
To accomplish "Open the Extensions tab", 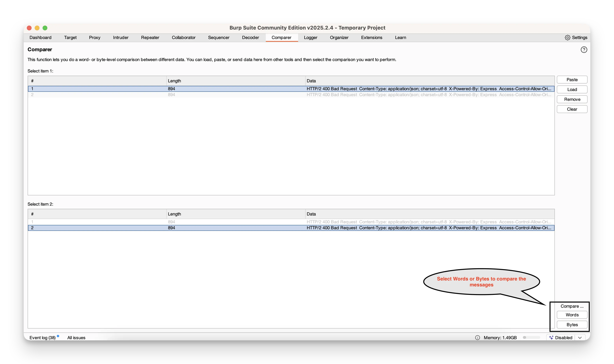I will (371, 38).
